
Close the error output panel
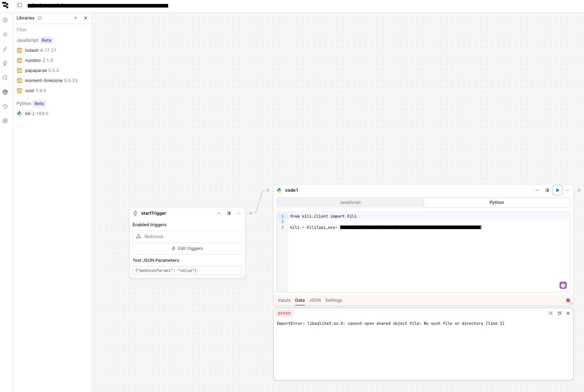(568, 313)
